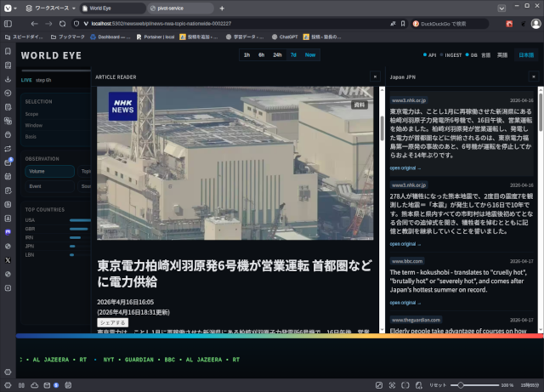Click the new tab plus button
Image resolution: width=544 pixels, height=392 pixels.
(222, 8)
